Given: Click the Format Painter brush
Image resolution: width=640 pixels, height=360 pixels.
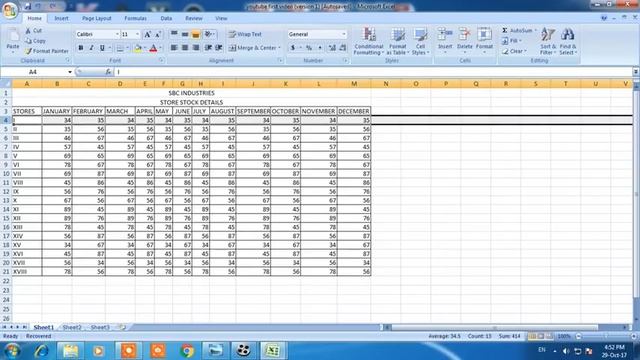Looking at the screenshot, I should [x=28, y=51].
